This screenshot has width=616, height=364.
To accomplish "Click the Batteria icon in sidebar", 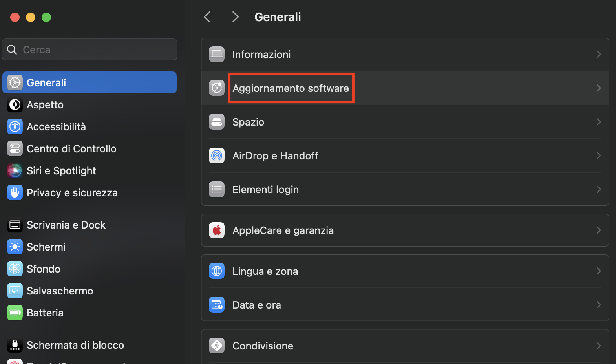I will coord(15,313).
